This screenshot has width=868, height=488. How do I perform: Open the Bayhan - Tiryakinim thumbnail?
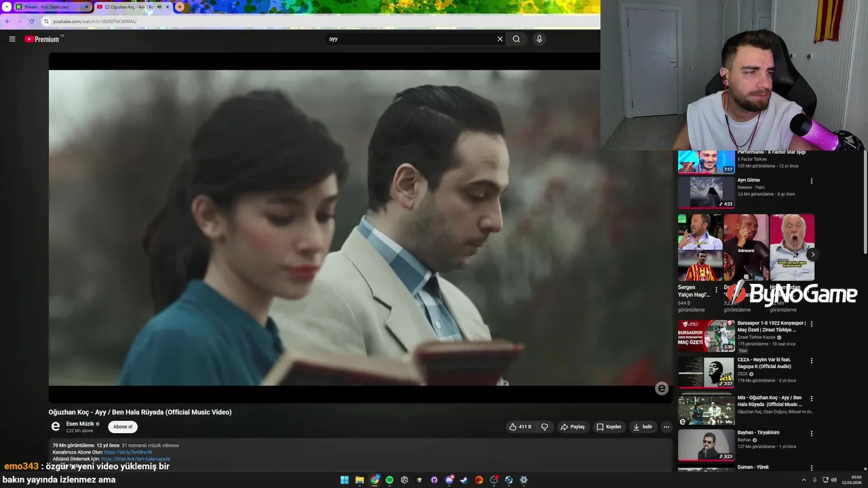[707, 445]
